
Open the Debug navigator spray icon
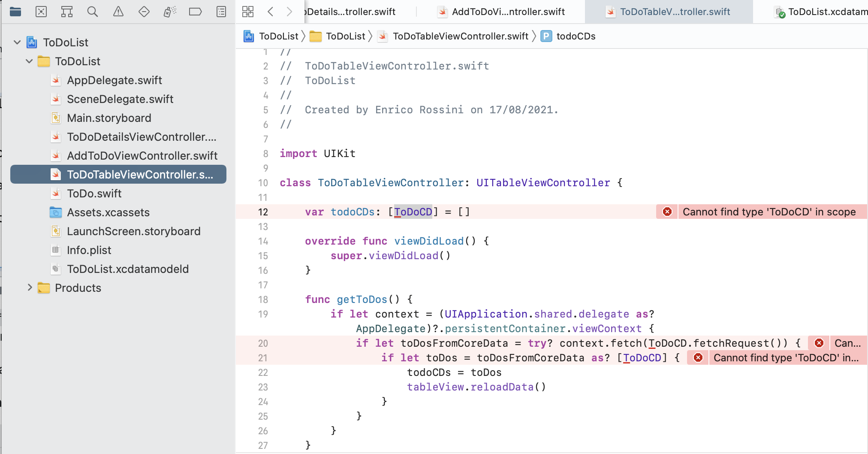[x=170, y=12]
